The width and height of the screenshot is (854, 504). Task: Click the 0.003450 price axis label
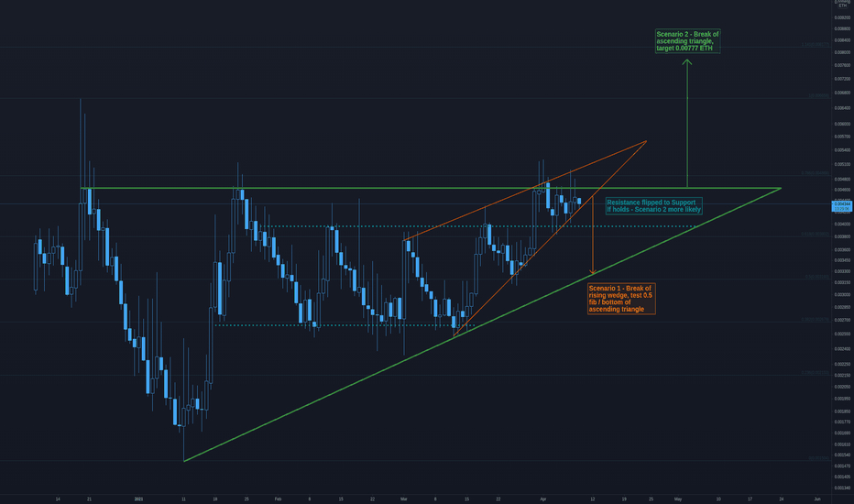click(842, 260)
